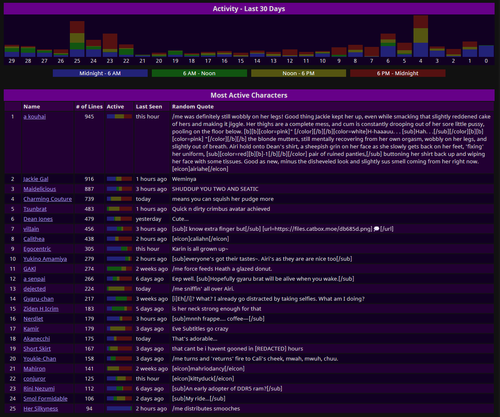Click 'yesterday' in Dean Jones's row
Viewport: 500px width, 417px height.
click(148, 219)
